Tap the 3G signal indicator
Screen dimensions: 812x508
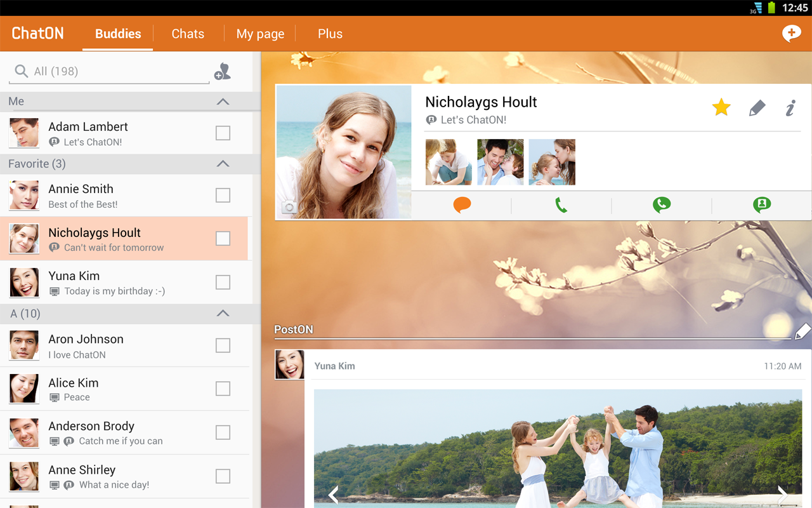(756, 8)
